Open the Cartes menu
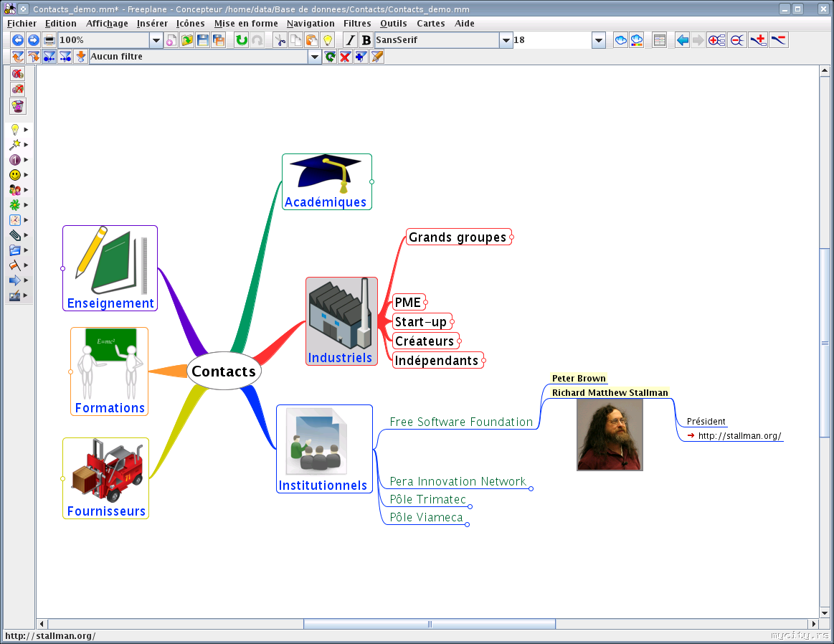Screen dimensions: 834x644 (x=431, y=24)
